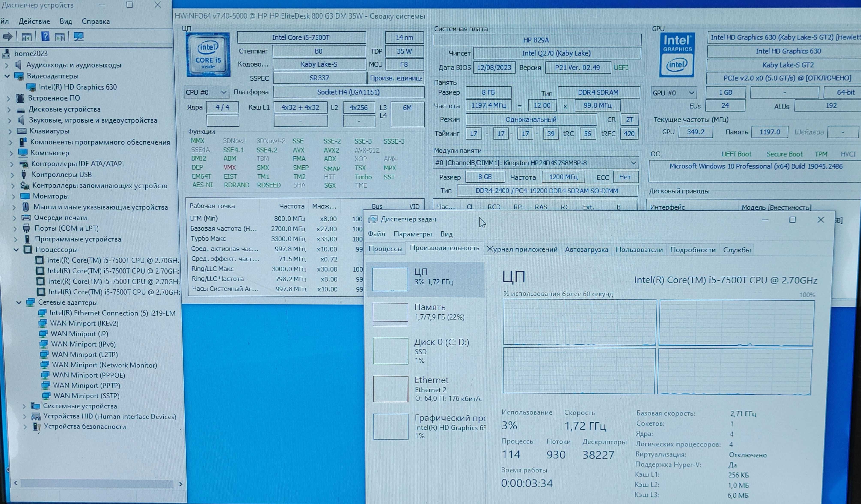Screen dimensions: 861x504
Task: Expand the Клавиатуры node
Action: click(10, 131)
